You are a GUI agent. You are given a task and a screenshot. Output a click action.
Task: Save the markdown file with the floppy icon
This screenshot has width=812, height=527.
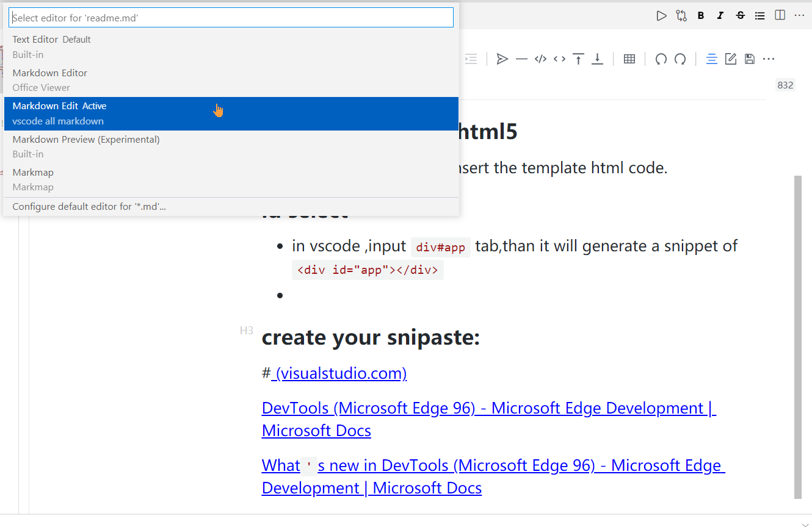coord(749,59)
